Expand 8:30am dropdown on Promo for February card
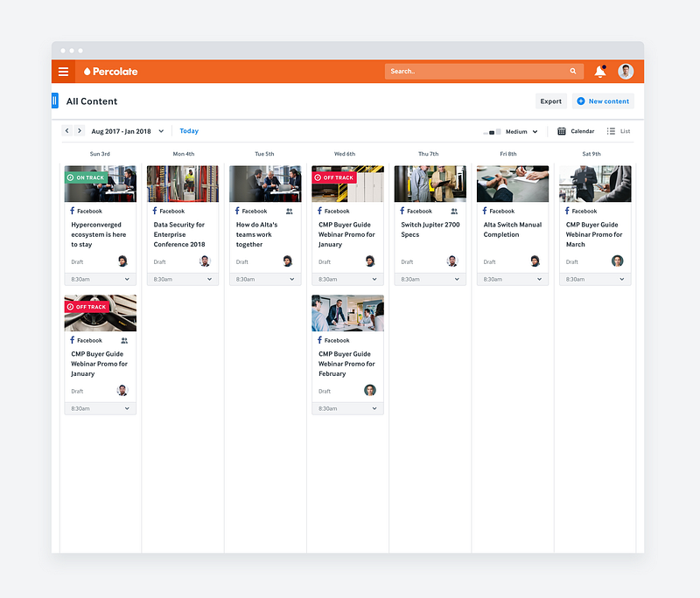 [x=374, y=408]
